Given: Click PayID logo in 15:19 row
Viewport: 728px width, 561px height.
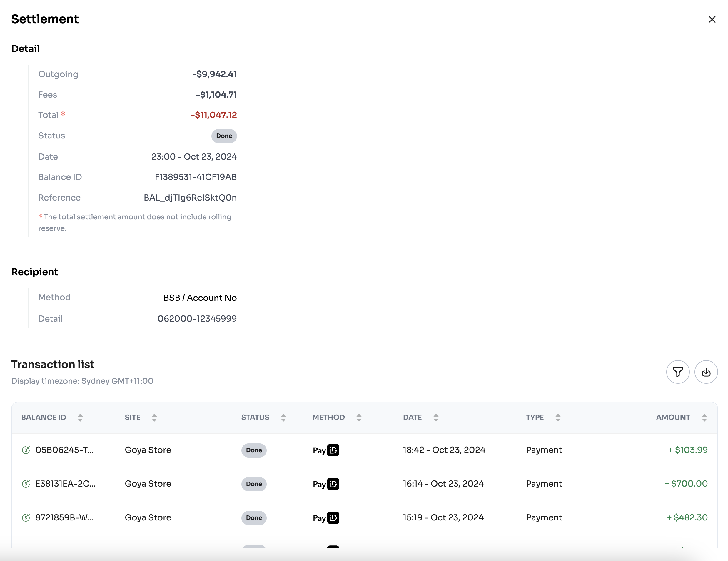Looking at the screenshot, I should 326,518.
